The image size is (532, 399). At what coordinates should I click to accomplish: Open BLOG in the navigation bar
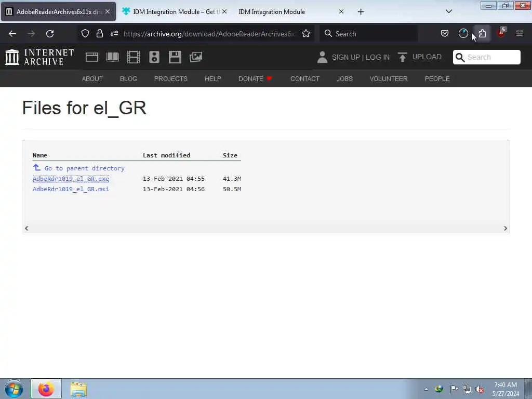pos(129,79)
